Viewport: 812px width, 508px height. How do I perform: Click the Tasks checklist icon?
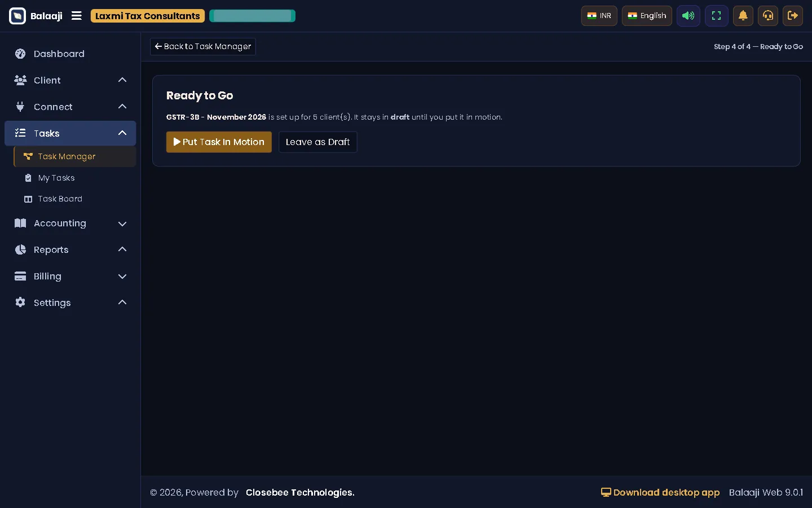[20, 133]
